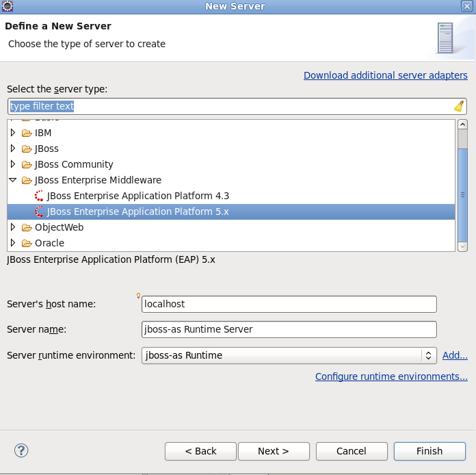This screenshot has height=475, width=476.
Task: Click the Add... runtime link
Action: coord(455,355)
